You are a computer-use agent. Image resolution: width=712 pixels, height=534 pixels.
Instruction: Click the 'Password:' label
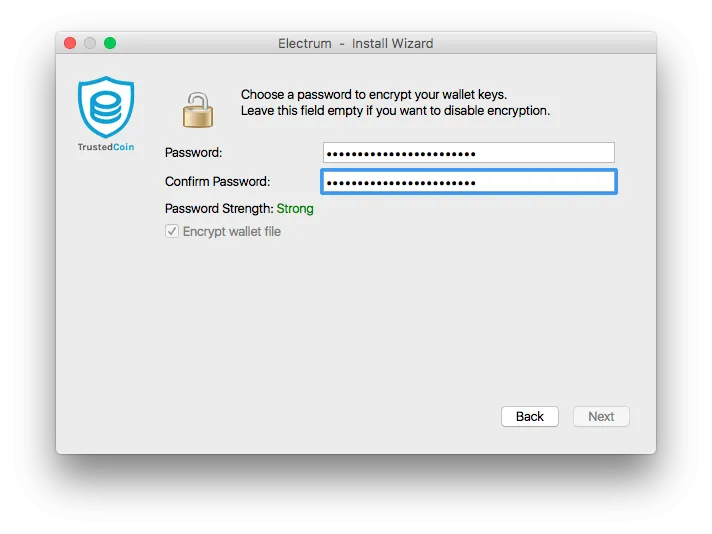tap(193, 153)
